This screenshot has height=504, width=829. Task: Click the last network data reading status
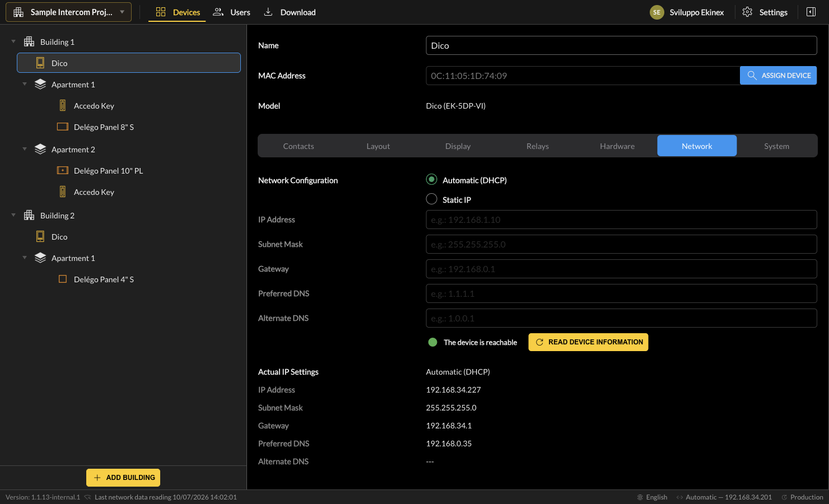161,497
